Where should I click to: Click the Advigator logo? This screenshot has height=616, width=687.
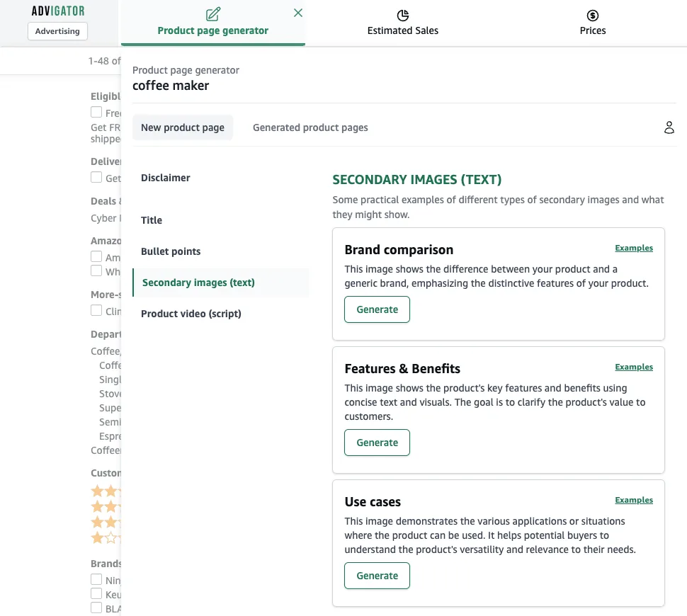click(x=58, y=11)
